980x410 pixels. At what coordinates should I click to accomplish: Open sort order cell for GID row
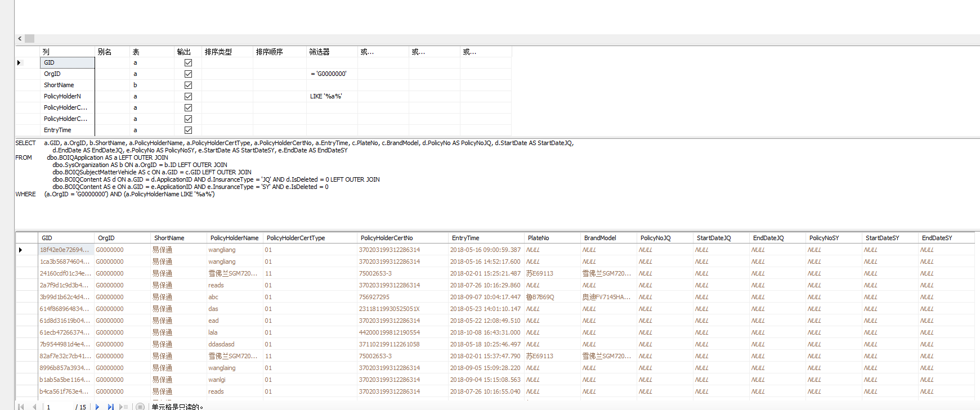(279, 63)
